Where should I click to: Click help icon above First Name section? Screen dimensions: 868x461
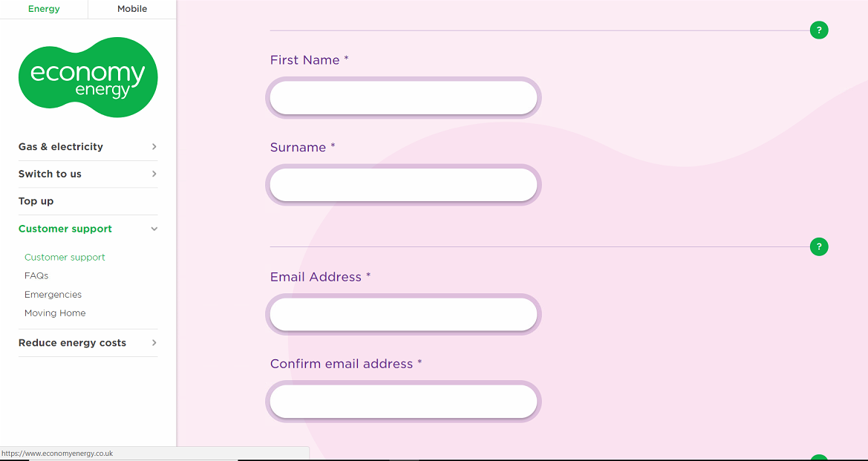pyautogui.click(x=819, y=30)
